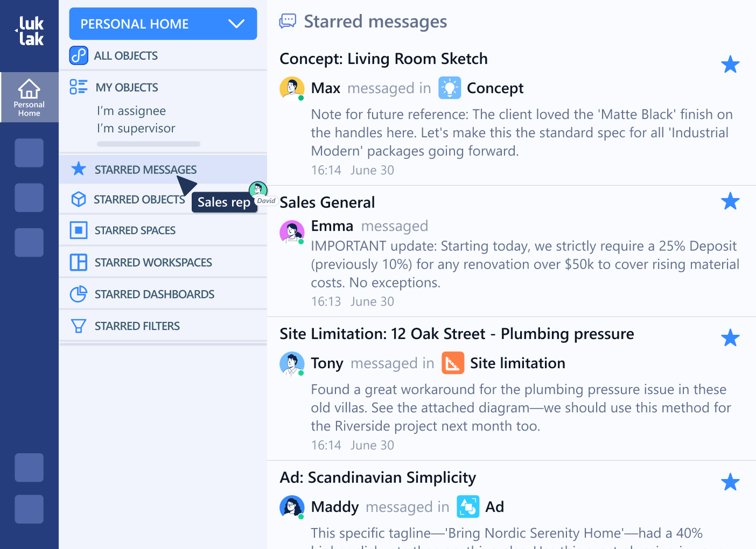The image size is (756, 549).
Task: Click the Concept lightbulb icon
Action: click(x=450, y=88)
